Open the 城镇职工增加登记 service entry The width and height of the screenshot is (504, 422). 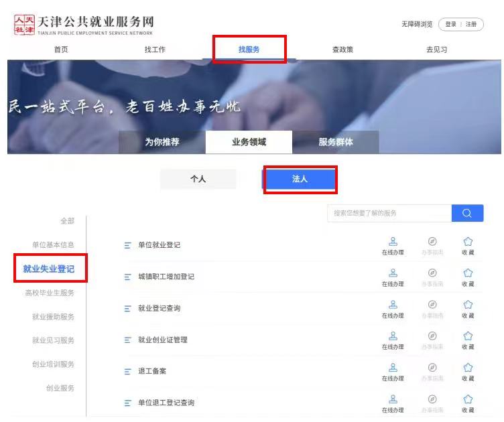166,277
